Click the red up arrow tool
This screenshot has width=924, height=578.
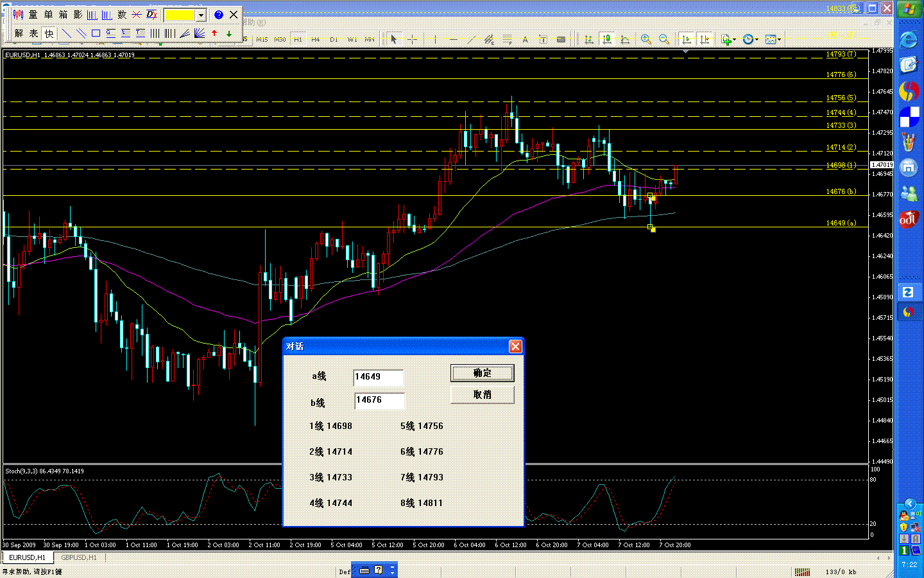pos(214,33)
